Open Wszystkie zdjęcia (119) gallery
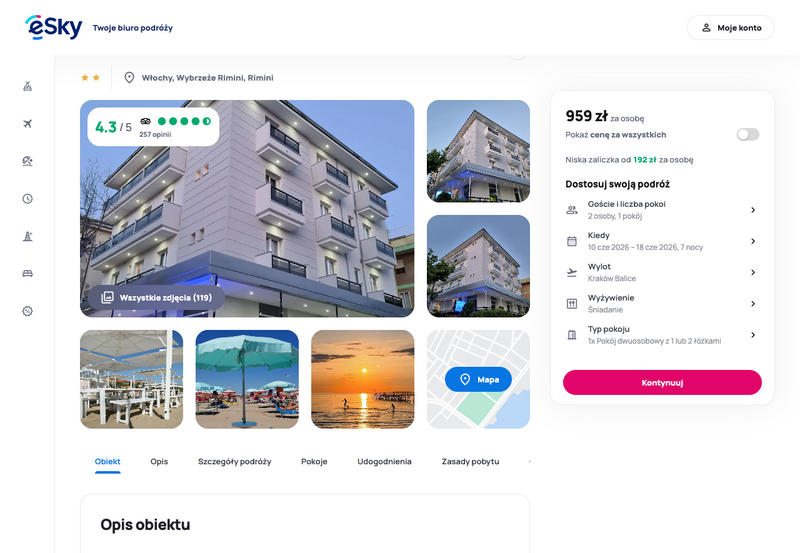Image resolution: width=800 pixels, height=553 pixels. 156,297
